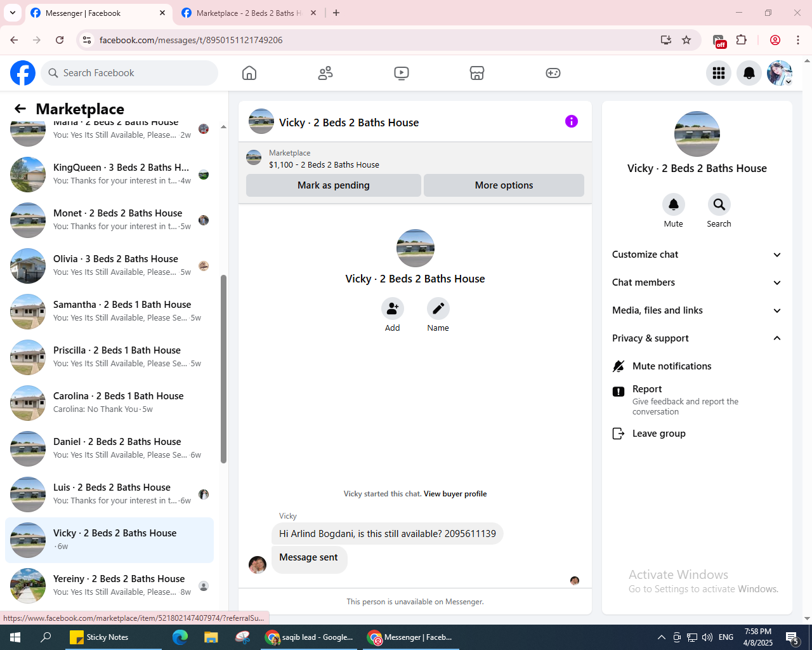Viewport: 812px width, 650px height.
Task: Open Facebook home feed icon
Action: [249, 73]
